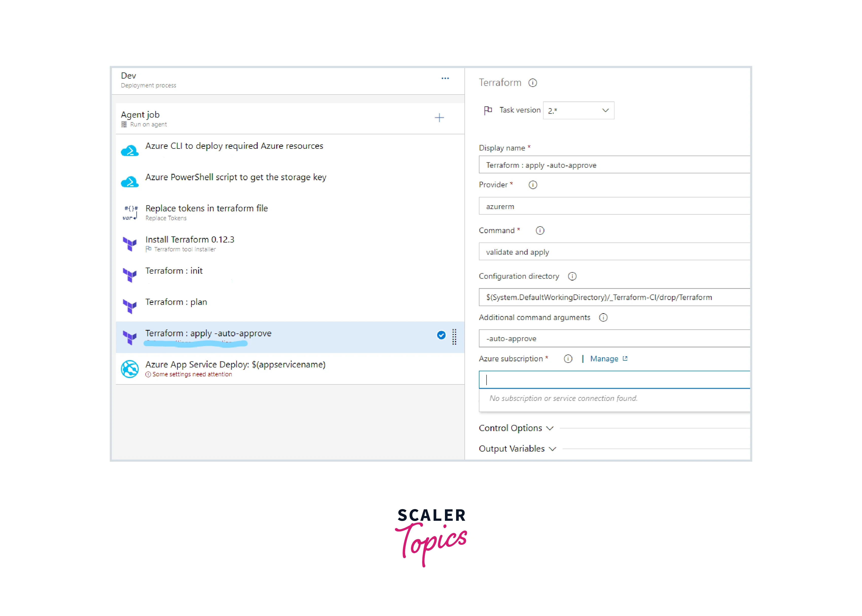Click info icon beside Configuration directory
The width and height of the screenshot is (862, 616).
click(572, 276)
